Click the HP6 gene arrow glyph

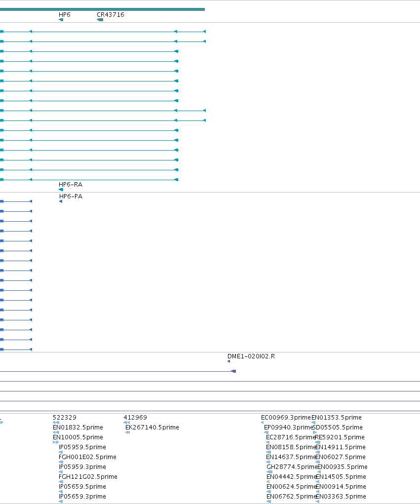tap(61, 20)
